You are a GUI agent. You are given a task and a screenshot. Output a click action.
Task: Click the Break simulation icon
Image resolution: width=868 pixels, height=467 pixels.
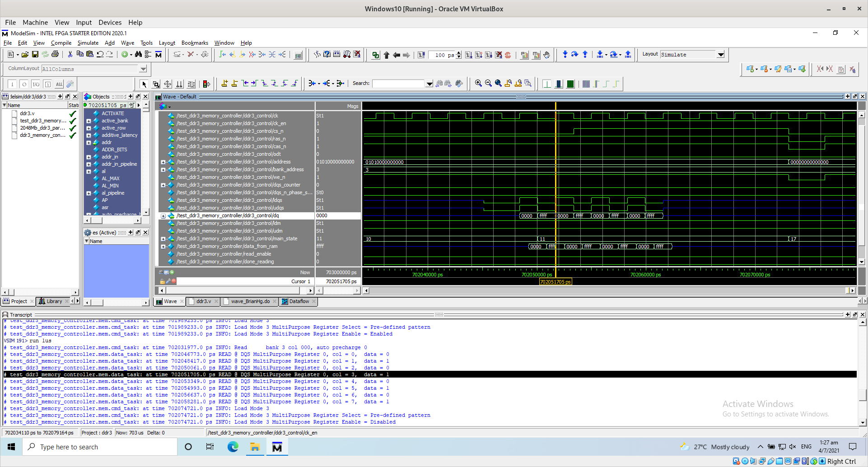pos(499,55)
